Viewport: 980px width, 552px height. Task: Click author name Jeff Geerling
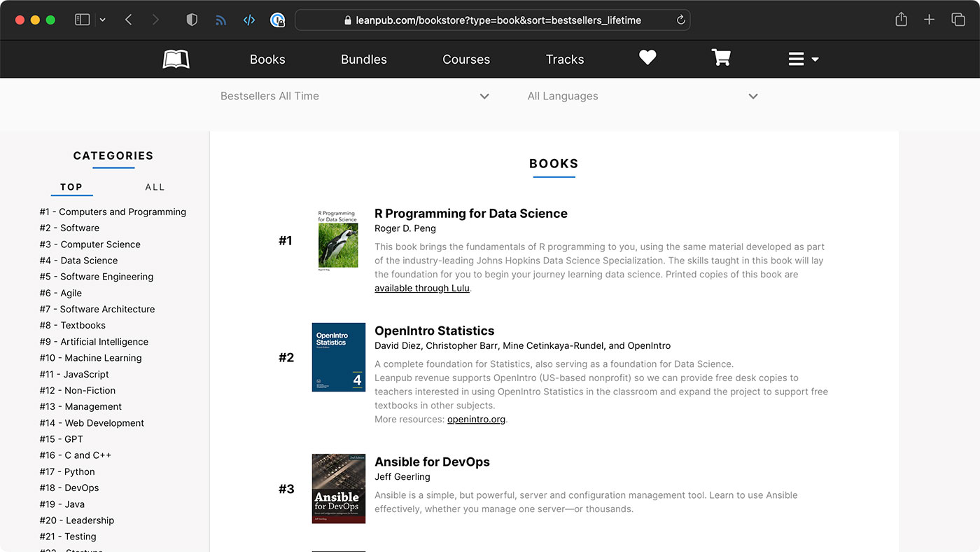(x=402, y=477)
